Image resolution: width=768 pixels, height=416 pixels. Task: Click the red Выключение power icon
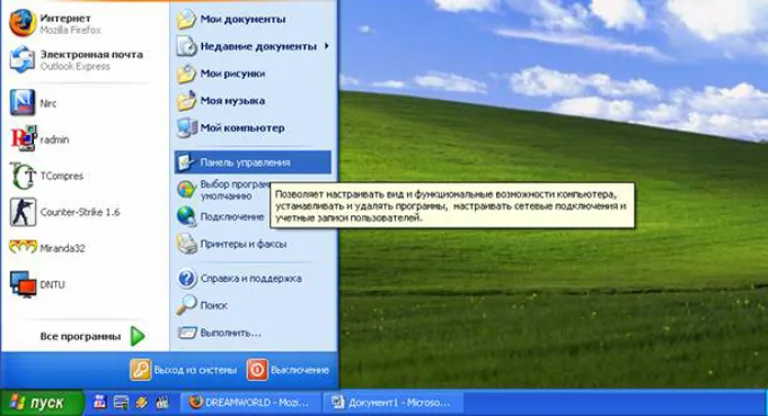257,370
